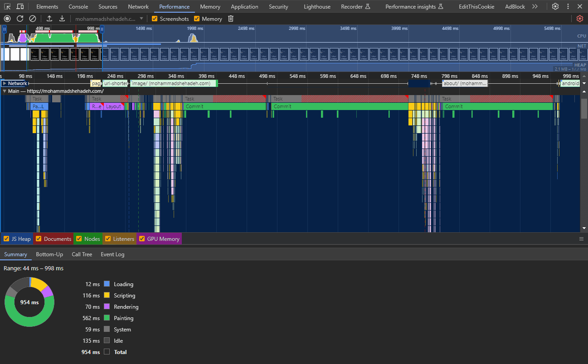Expand the Network track
The width and height of the screenshot is (588, 364).
pyautogui.click(x=5, y=83)
